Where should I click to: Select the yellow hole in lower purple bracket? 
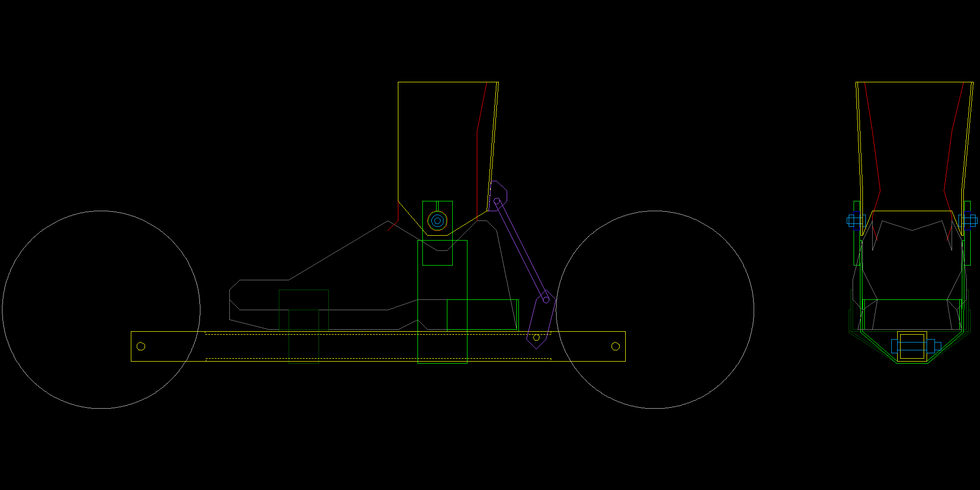536,338
